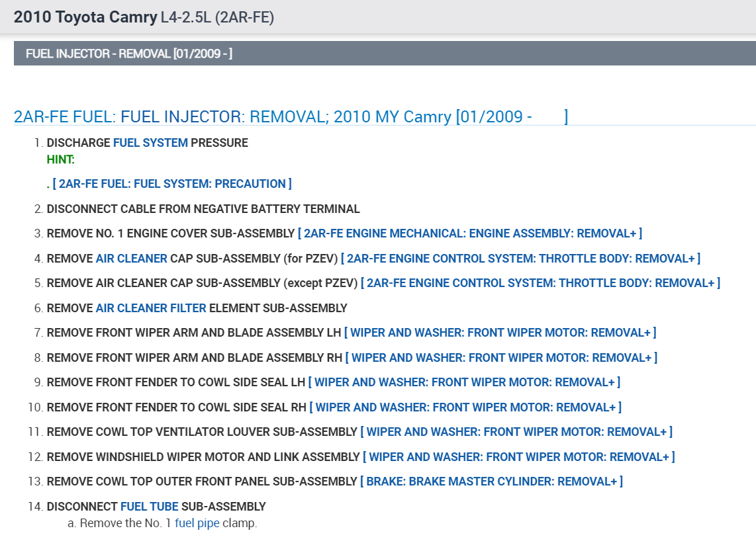756x547 pixels.
Task: Open wiper motor removal link for wiper arm LH
Action: pyautogui.click(x=500, y=333)
